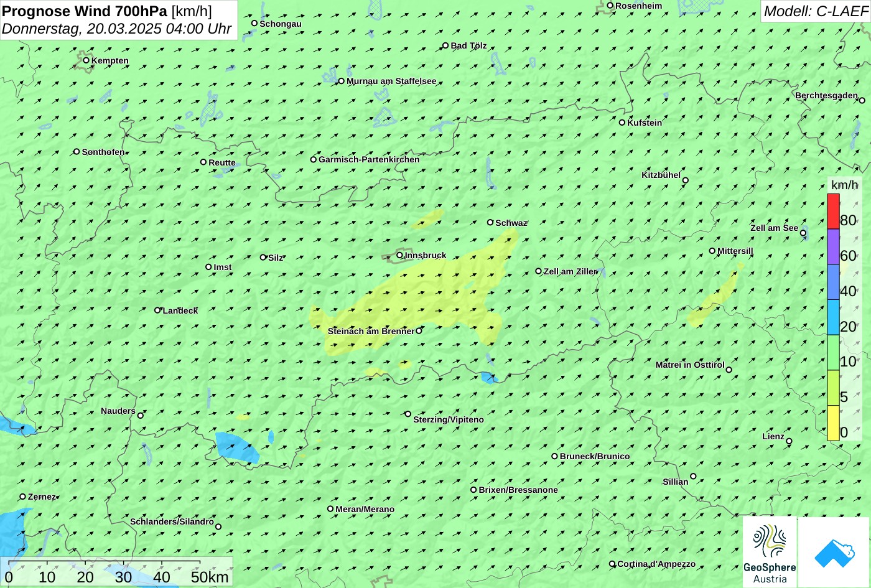Click the Meran/Merano label
This screenshot has height=588, width=871.
(x=365, y=509)
